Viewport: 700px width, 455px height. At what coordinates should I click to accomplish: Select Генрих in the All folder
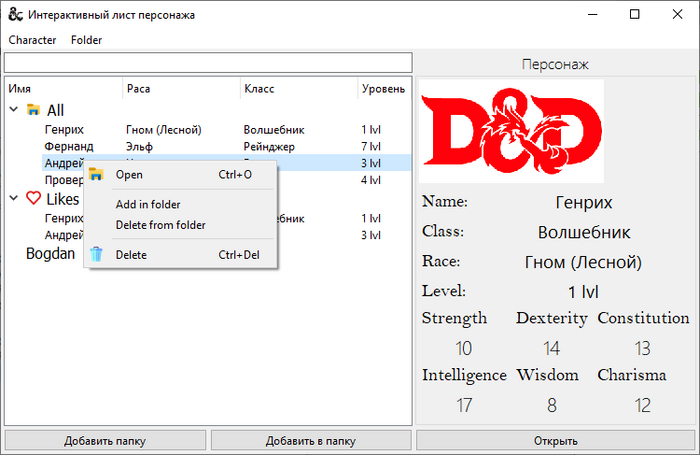click(64, 129)
